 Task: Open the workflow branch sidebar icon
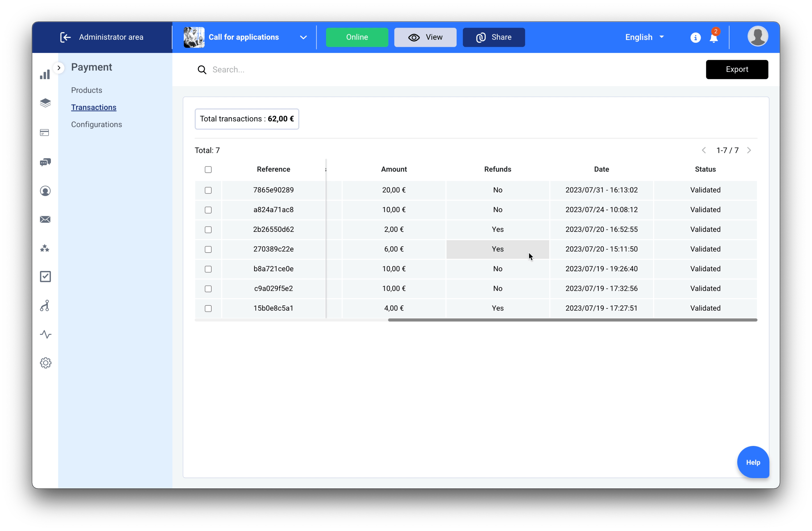45,305
